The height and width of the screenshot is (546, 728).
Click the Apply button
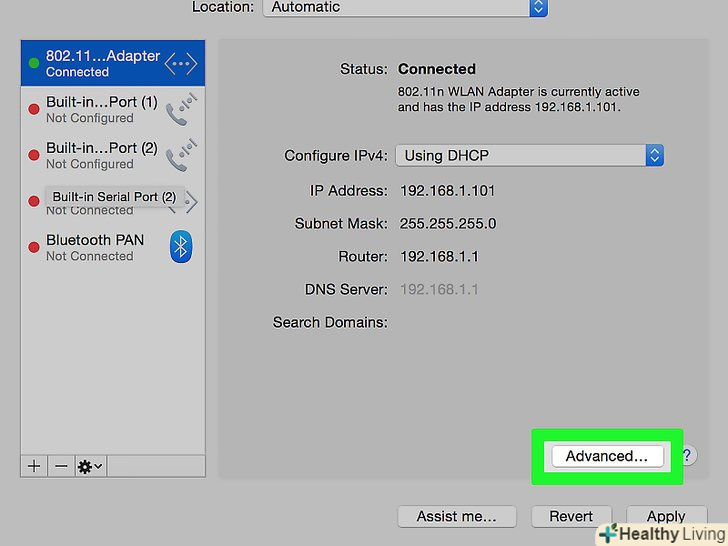(666, 516)
